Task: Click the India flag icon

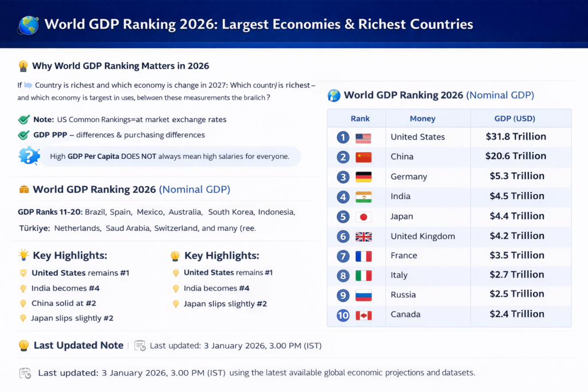Action: pos(363,197)
